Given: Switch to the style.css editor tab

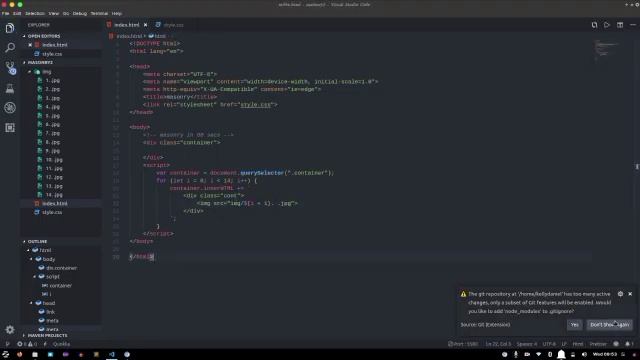Looking at the screenshot, I should (x=170, y=25).
